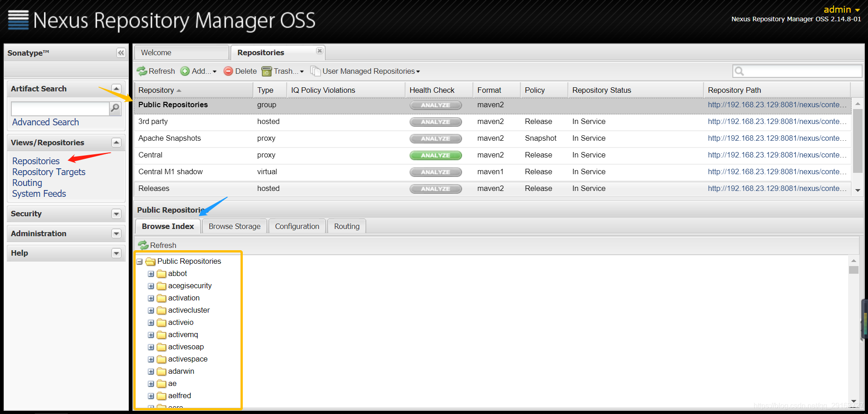Select the Browse Index tab
Viewport: 868px width, 414px height.
tap(168, 226)
